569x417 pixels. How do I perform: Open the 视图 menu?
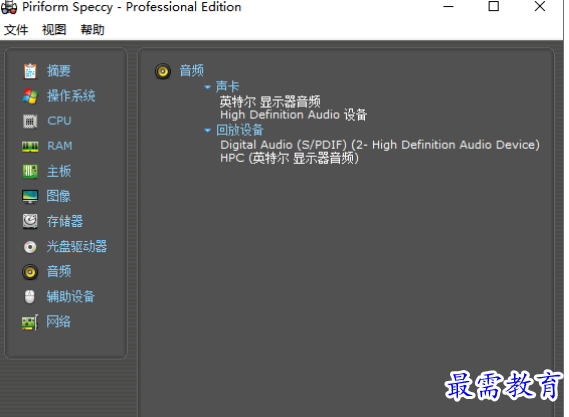(54, 30)
